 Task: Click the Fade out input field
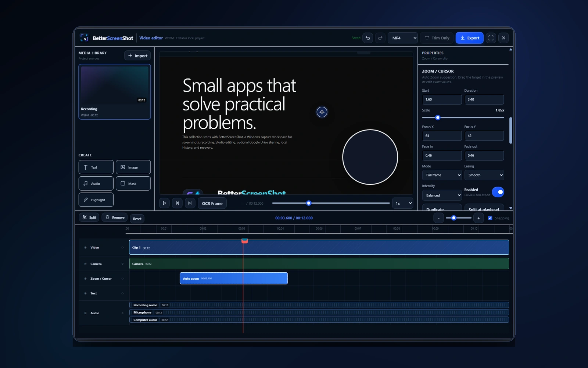click(x=484, y=155)
